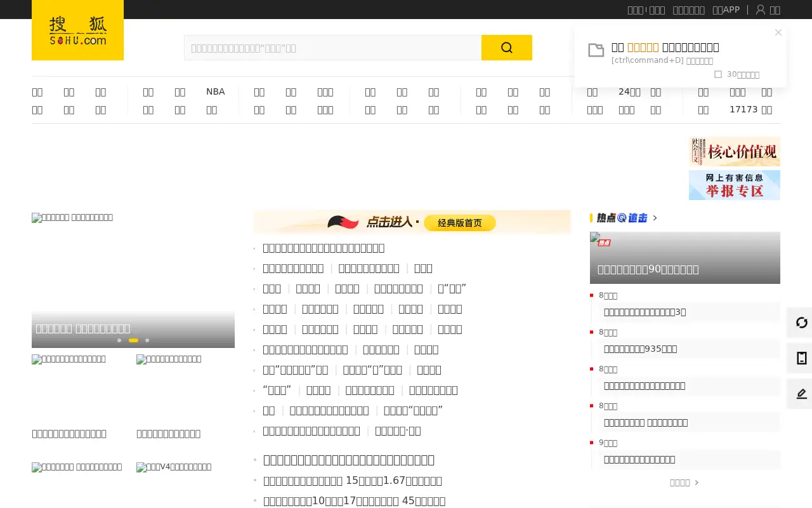Open the NBA navigation link
Viewport: 812px width, 508px height.
point(216,91)
